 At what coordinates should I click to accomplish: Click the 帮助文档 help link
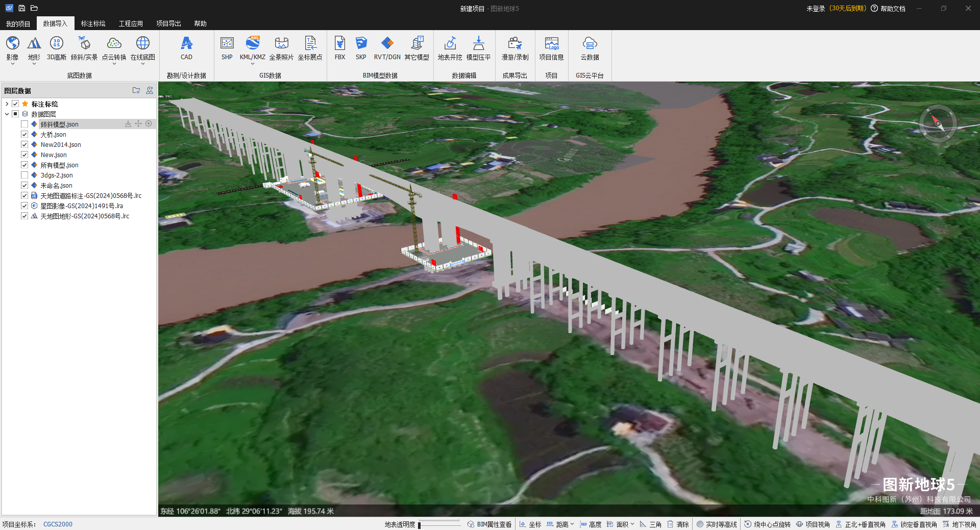(892, 9)
